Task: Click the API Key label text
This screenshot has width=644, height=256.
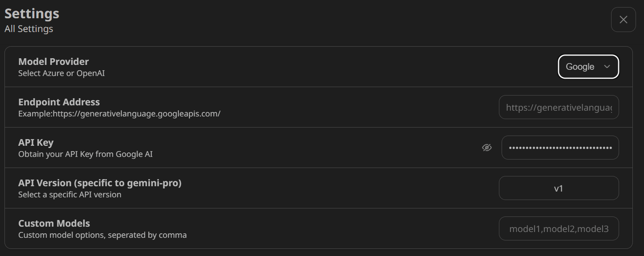Action: click(36, 143)
